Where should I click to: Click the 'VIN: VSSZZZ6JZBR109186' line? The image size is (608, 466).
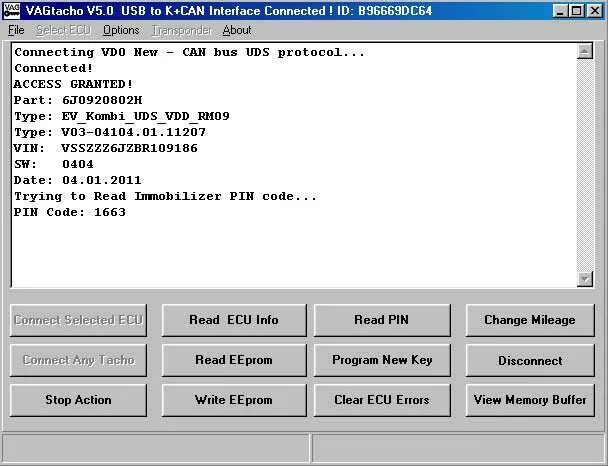pyautogui.click(x=105, y=148)
